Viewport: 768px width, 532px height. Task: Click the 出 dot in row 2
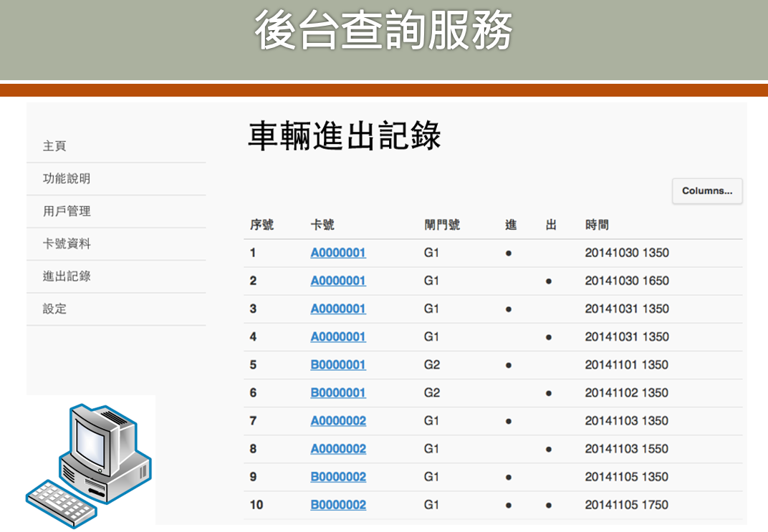click(x=549, y=281)
